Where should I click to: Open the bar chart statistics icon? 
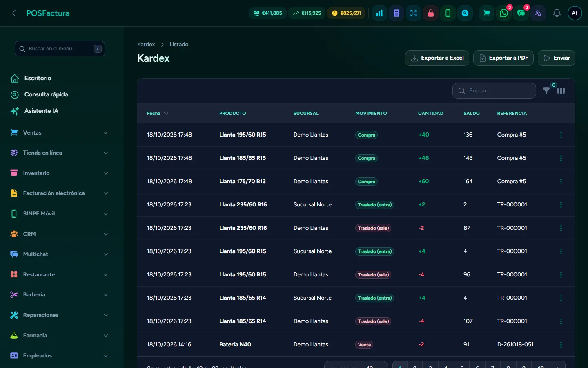[379, 13]
